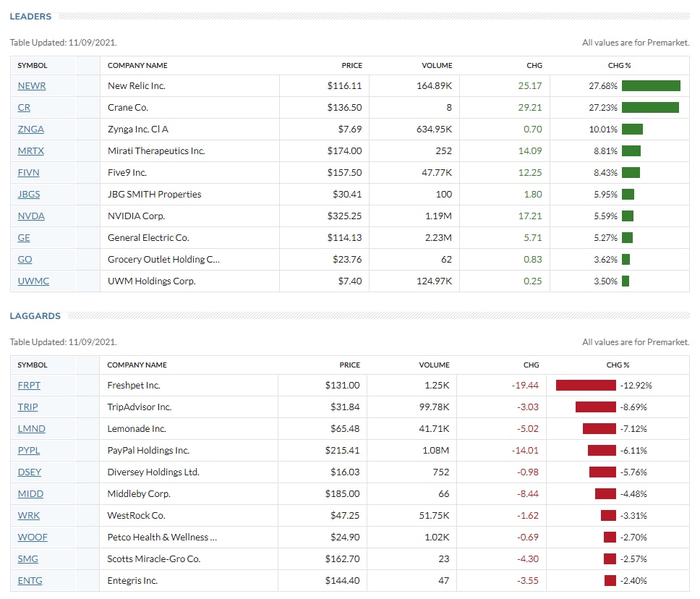Click the LAGGARDS section heading

35,316
